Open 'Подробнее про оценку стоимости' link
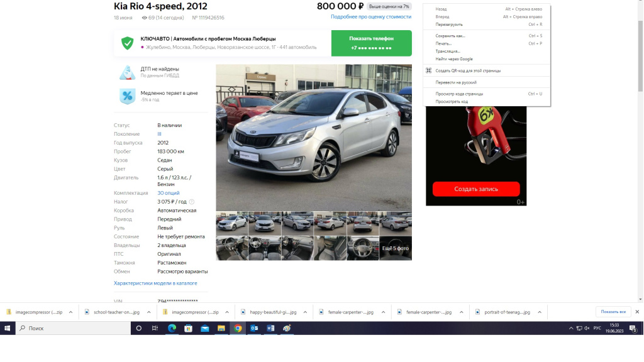The image size is (644, 362). click(x=371, y=17)
